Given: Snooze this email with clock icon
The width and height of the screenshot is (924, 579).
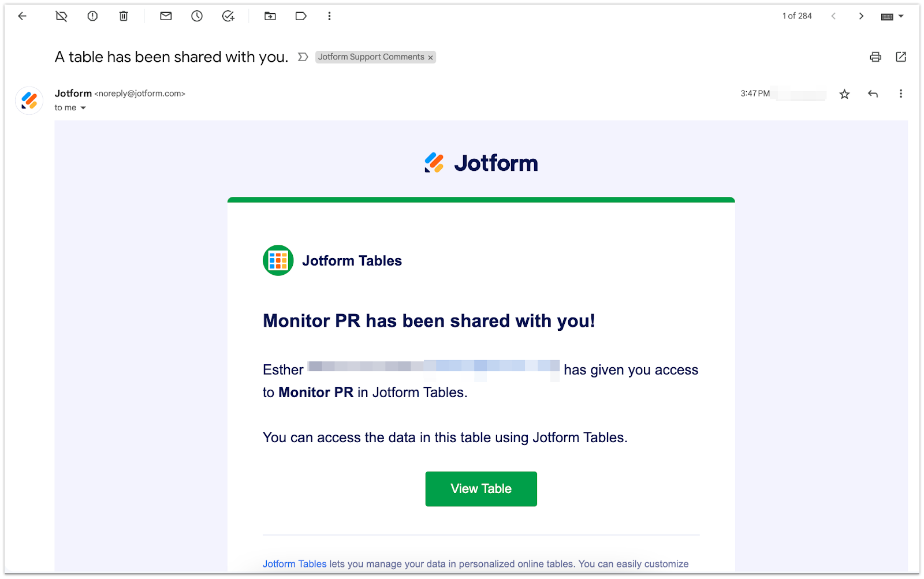Looking at the screenshot, I should (197, 16).
